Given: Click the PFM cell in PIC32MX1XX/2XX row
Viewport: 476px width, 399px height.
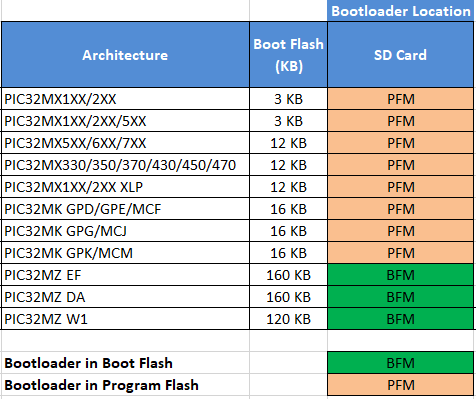Looking at the screenshot, I should coord(400,99).
